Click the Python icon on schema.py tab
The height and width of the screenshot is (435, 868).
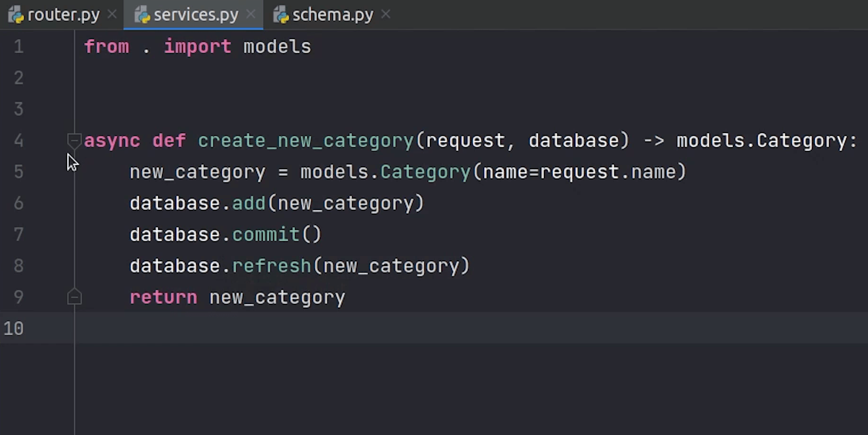pyautogui.click(x=281, y=15)
